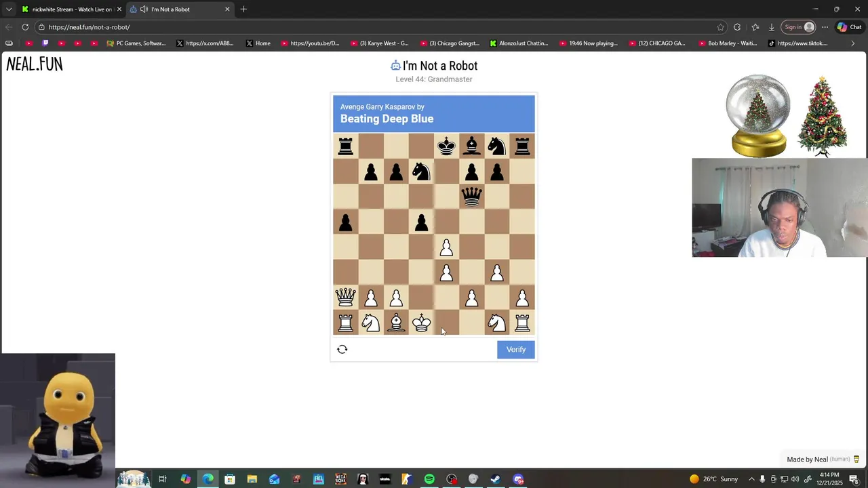The width and height of the screenshot is (868, 488).
Task: Open the AlonzoJust Chattin... bookmark
Action: click(x=519, y=43)
